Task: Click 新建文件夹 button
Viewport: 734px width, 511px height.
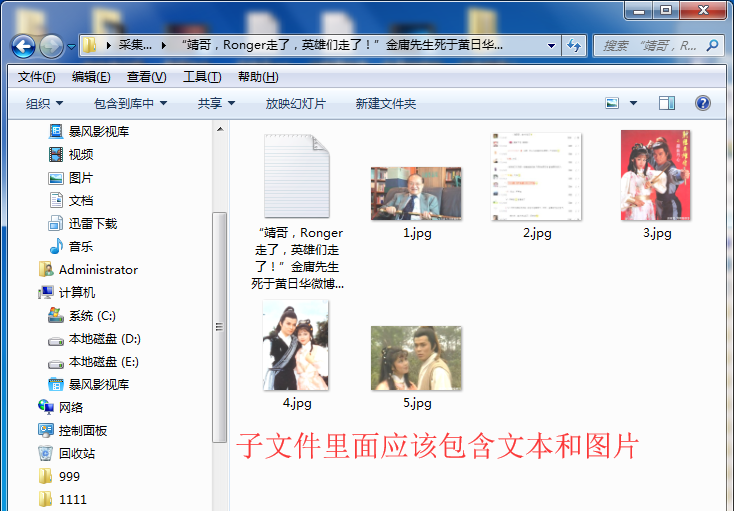Action: click(x=386, y=103)
